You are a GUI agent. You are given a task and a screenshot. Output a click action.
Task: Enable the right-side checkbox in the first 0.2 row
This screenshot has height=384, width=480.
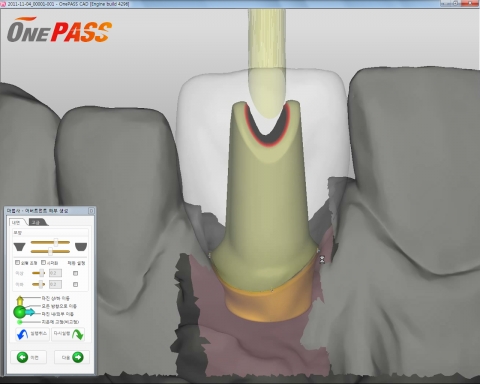pos(75,273)
